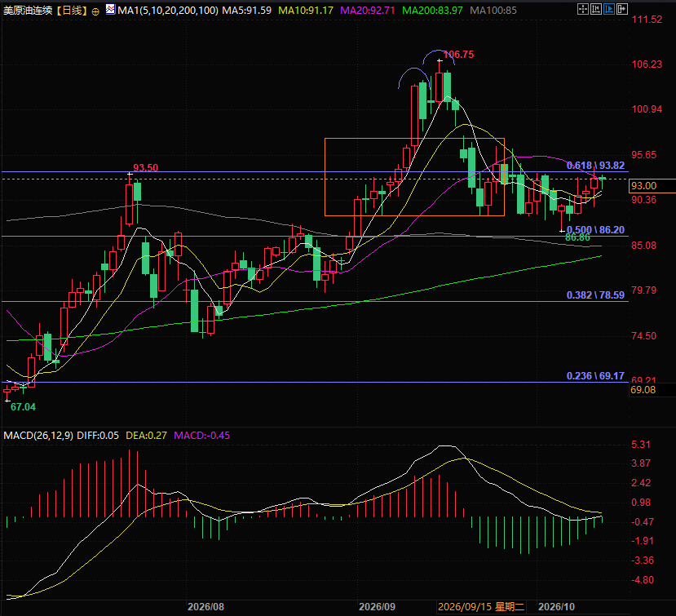Click the 美原油连续 contract title
Viewport: 676px width, 616px height.
(28, 11)
